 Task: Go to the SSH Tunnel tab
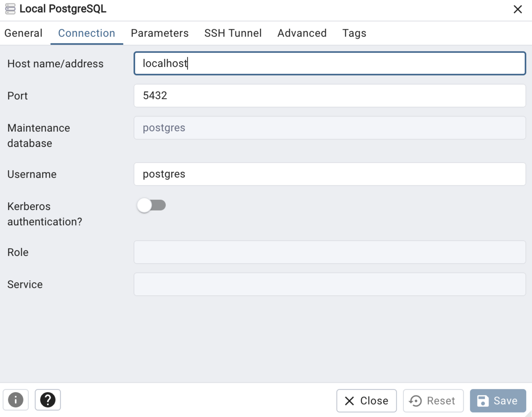tap(233, 33)
